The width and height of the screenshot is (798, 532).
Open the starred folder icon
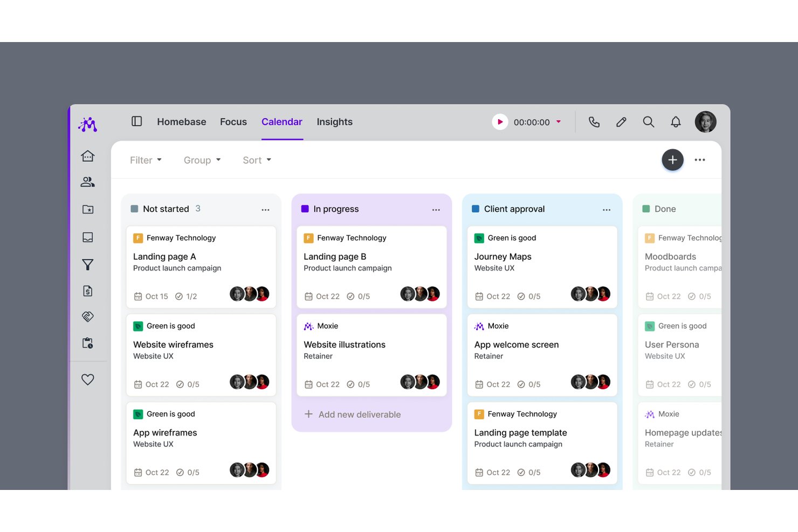[88, 209]
